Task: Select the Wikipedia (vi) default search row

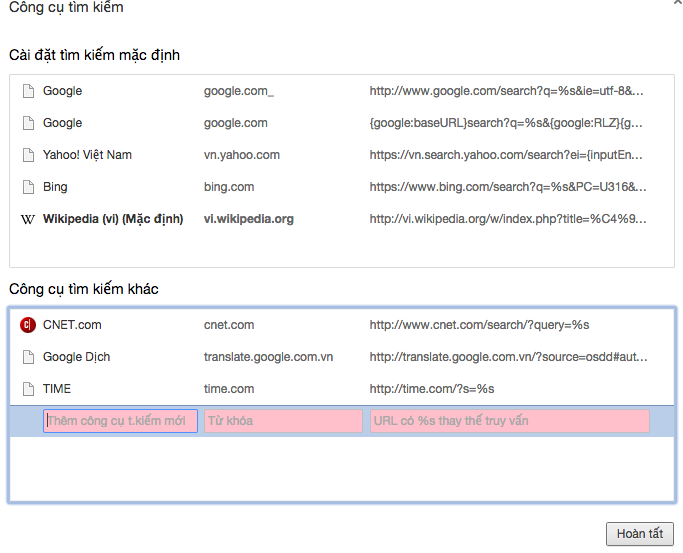Action: tap(113, 219)
